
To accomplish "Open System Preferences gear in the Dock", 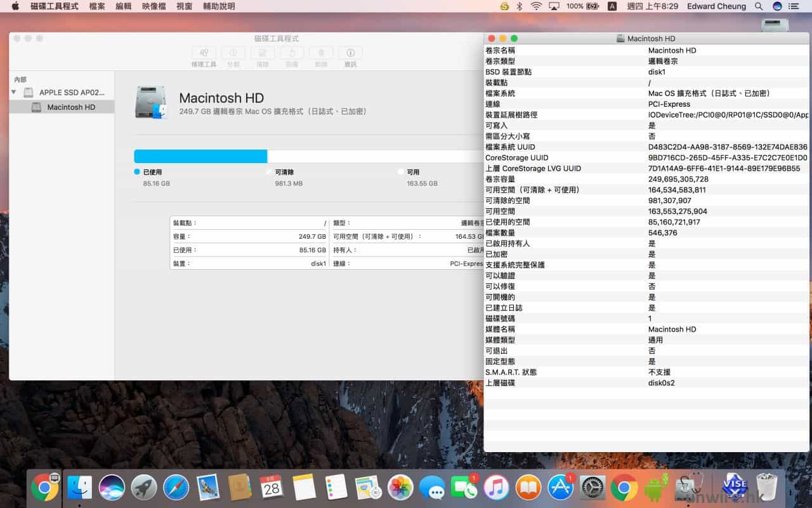I will 593,488.
